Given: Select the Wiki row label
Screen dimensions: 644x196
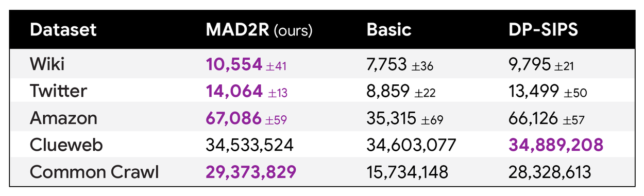Looking at the screenshot, I should pos(47,64).
